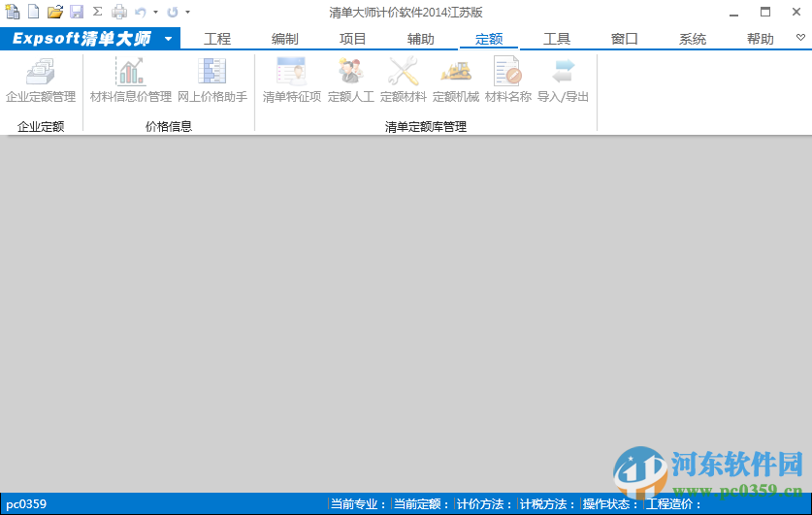Print using the printer icon

(x=119, y=12)
